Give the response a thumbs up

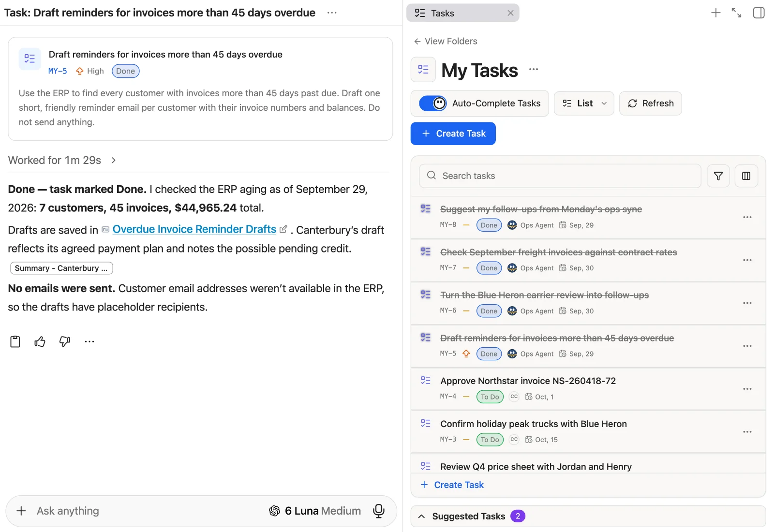[40, 341]
